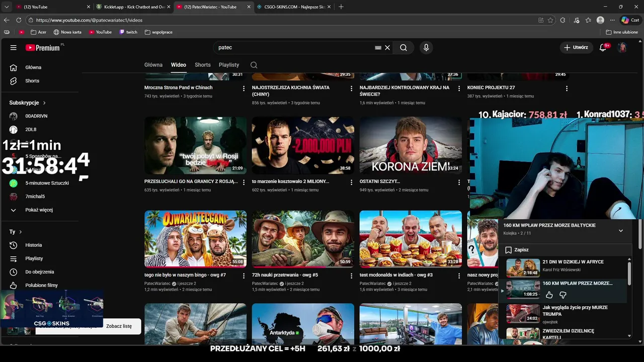
Task: Open options for NAJOSTRZEJSZA KUCHNIA ŚWIATA video
Action: [x=352, y=88]
